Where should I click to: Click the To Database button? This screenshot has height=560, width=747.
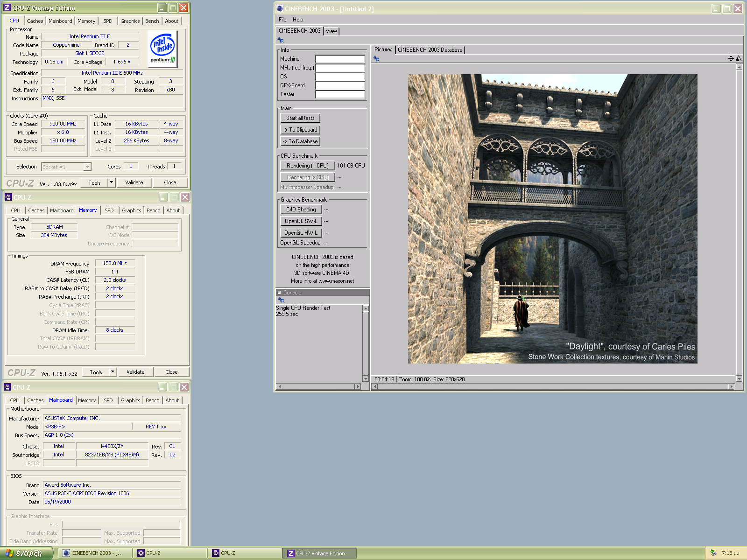pos(300,141)
